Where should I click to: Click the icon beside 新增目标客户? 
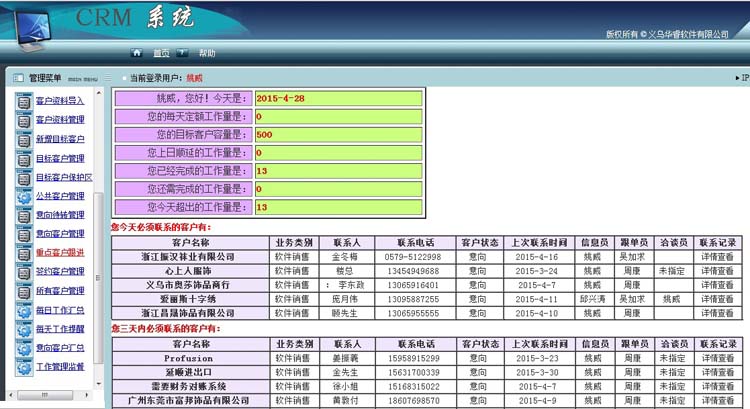click(24, 140)
